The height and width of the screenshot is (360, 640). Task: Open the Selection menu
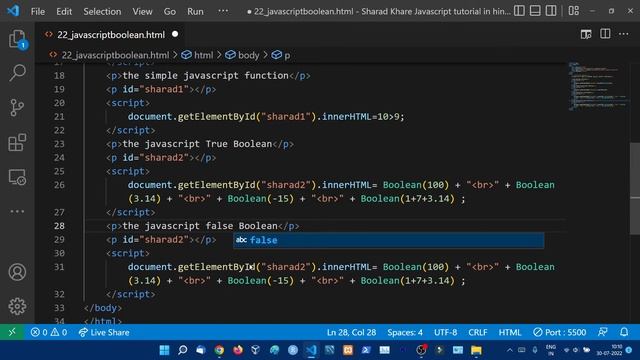[x=102, y=11]
